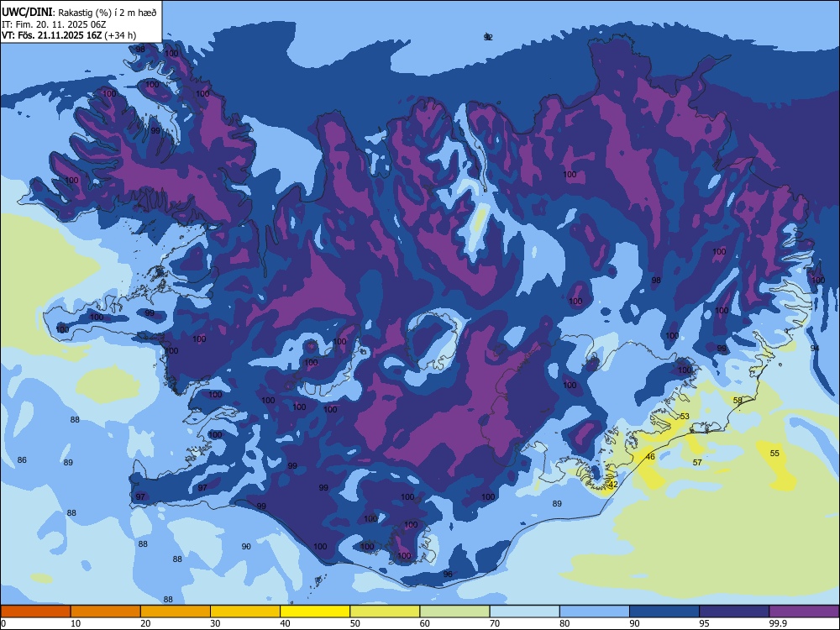The height and width of the screenshot is (630, 840).
Task: Click the humidity value 96 near the south coast
Action: pos(448,575)
